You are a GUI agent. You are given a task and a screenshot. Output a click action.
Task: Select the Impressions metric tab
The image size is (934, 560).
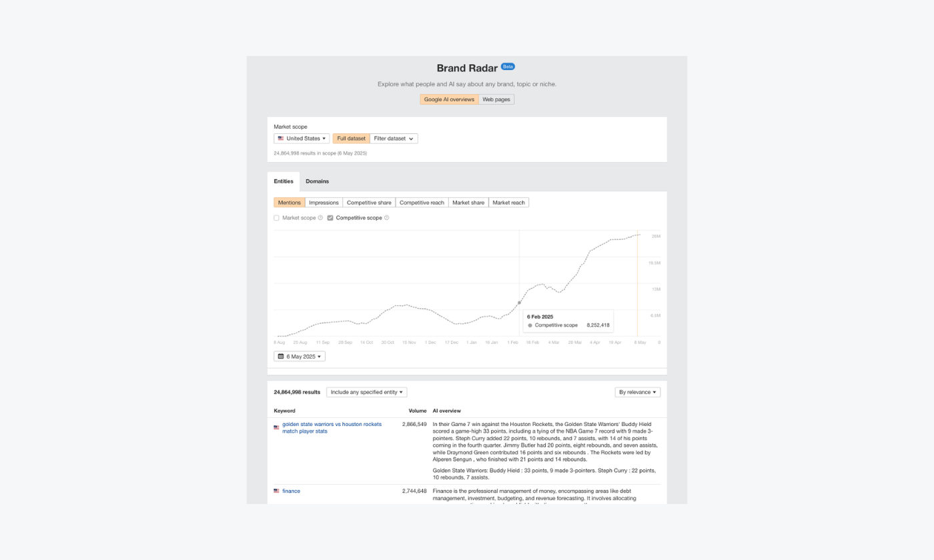tap(323, 202)
